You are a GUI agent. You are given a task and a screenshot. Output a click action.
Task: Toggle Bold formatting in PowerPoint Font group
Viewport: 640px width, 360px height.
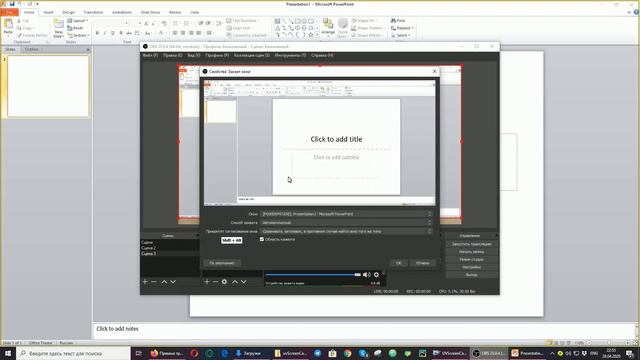(x=97, y=33)
